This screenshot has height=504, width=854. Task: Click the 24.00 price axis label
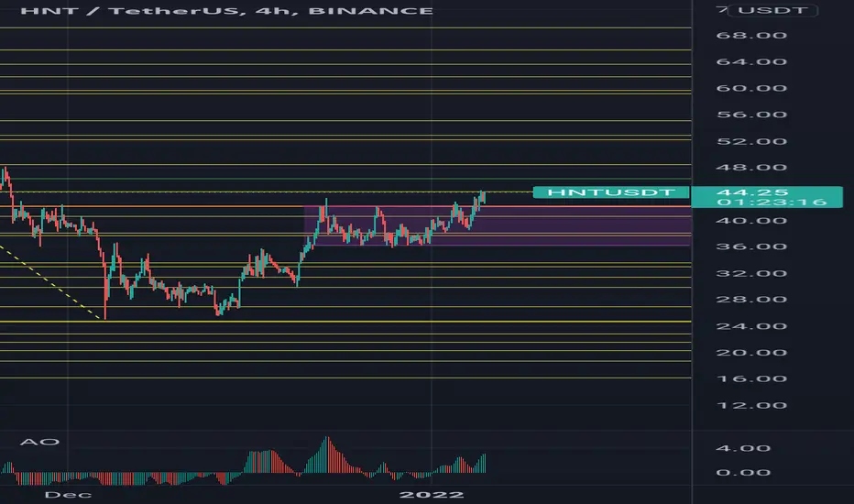coord(751,326)
